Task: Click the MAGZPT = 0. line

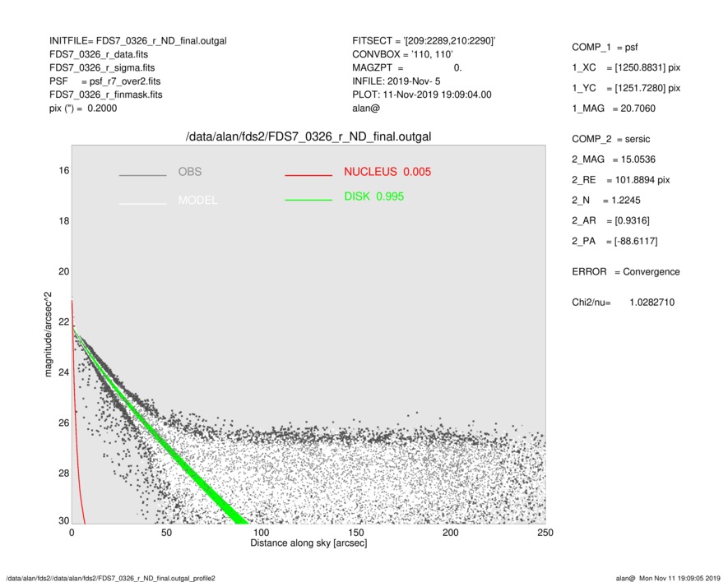Action: pos(406,67)
